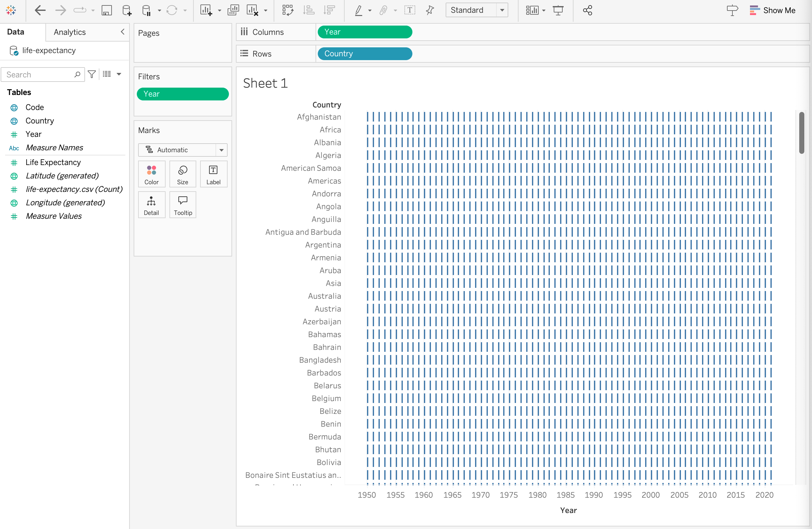Click the Year pill on Columns shelf
The image size is (812, 529).
[365, 32]
